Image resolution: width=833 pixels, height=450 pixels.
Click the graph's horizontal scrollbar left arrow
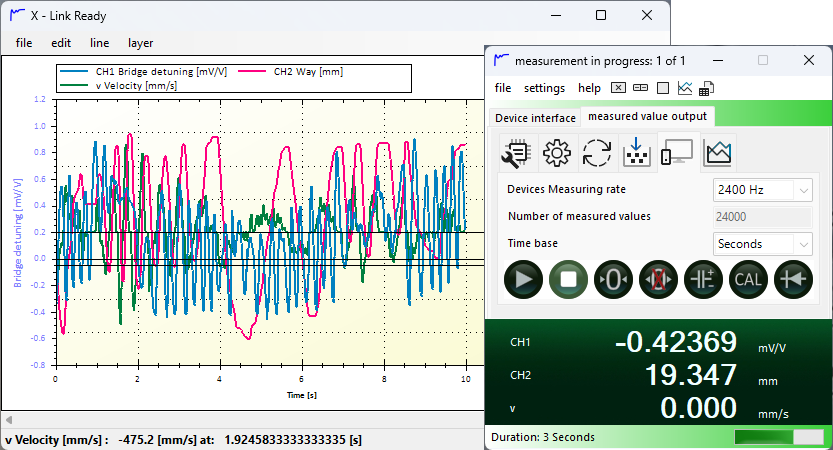click(9, 419)
